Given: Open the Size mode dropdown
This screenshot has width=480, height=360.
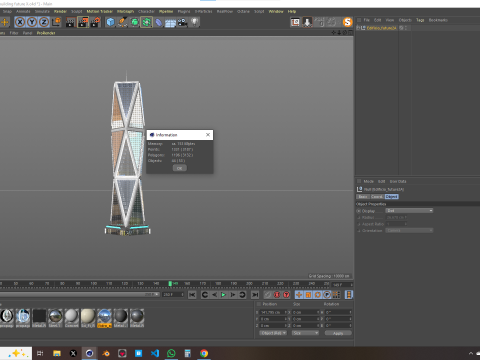Looking at the screenshot, I should (305, 333).
